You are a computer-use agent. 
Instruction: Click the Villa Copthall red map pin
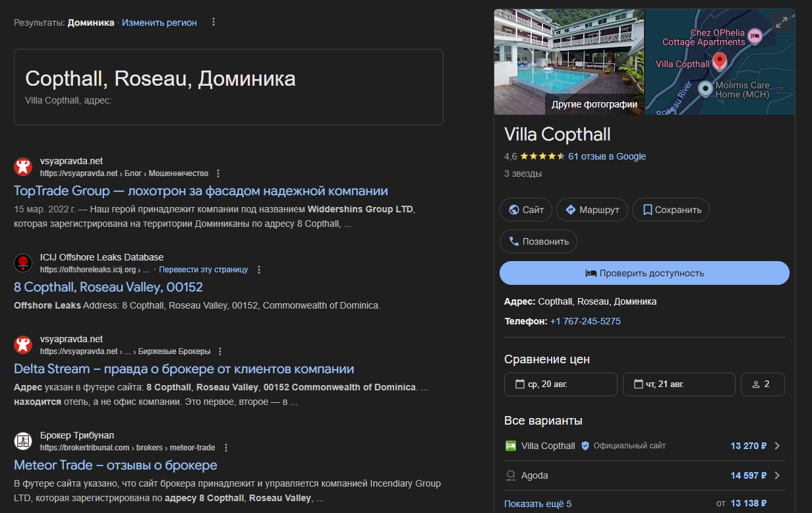(720, 61)
